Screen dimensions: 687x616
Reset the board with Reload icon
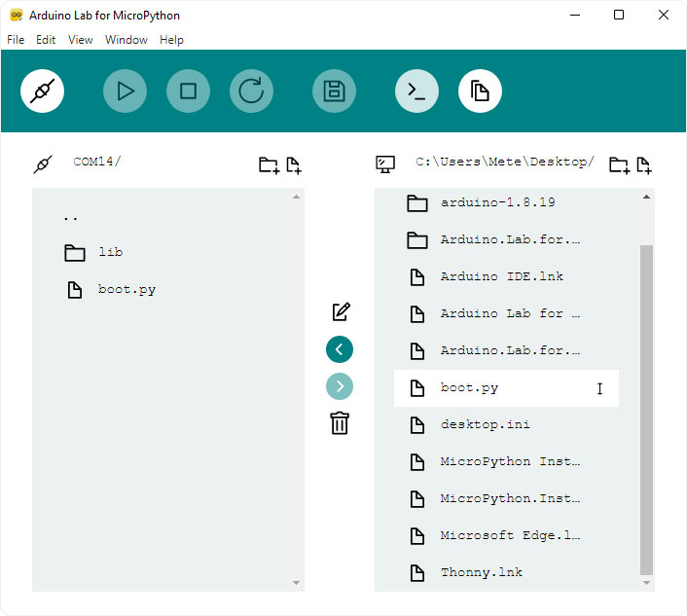251,91
